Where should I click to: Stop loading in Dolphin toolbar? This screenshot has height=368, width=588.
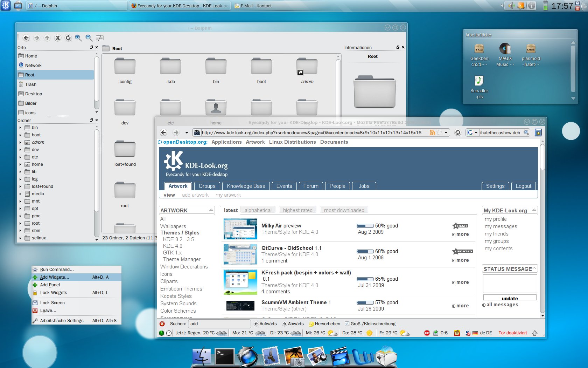(58, 38)
